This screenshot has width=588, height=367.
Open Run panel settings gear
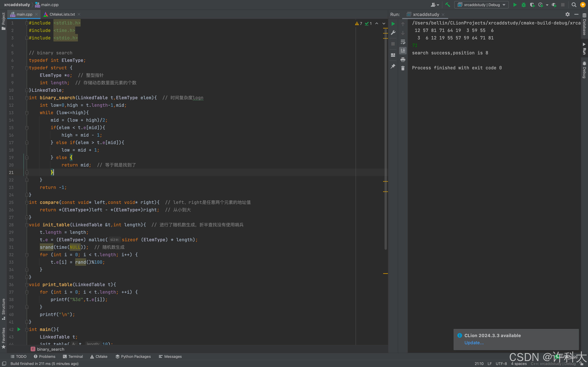567,14
